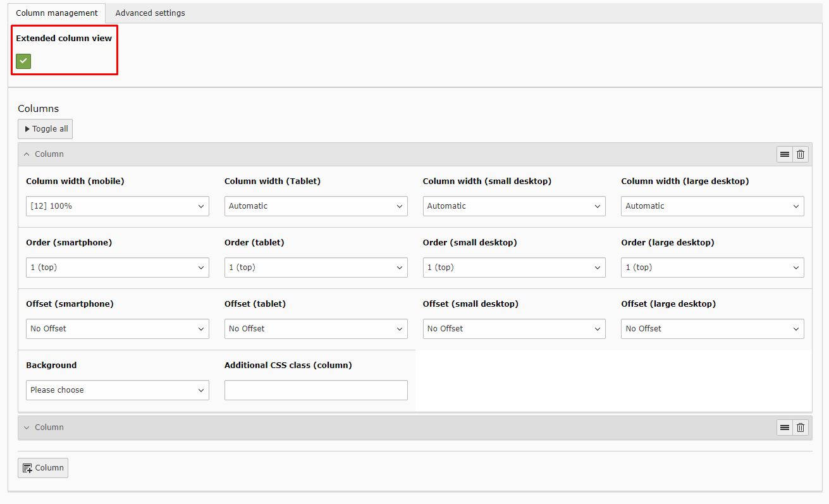Uncheck the Extended column view checkbox

click(x=23, y=61)
